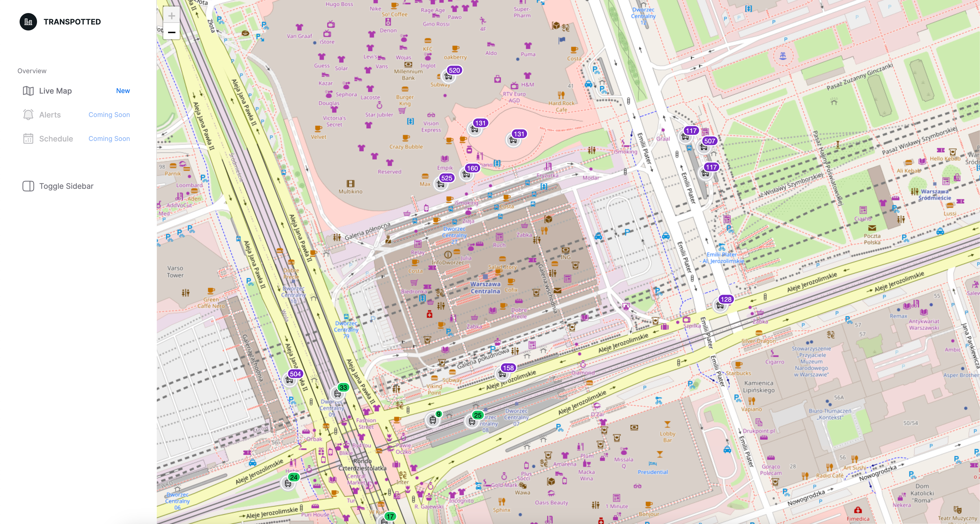Click bus marker labeled 525
This screenshot has width=980, height=524.
point(441,184)
